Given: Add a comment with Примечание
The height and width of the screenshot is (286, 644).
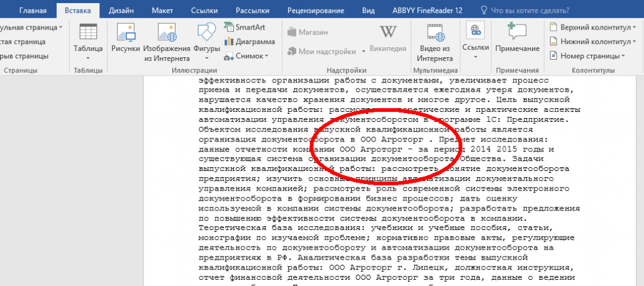Looking at the screenshot, I should (517, 38).
